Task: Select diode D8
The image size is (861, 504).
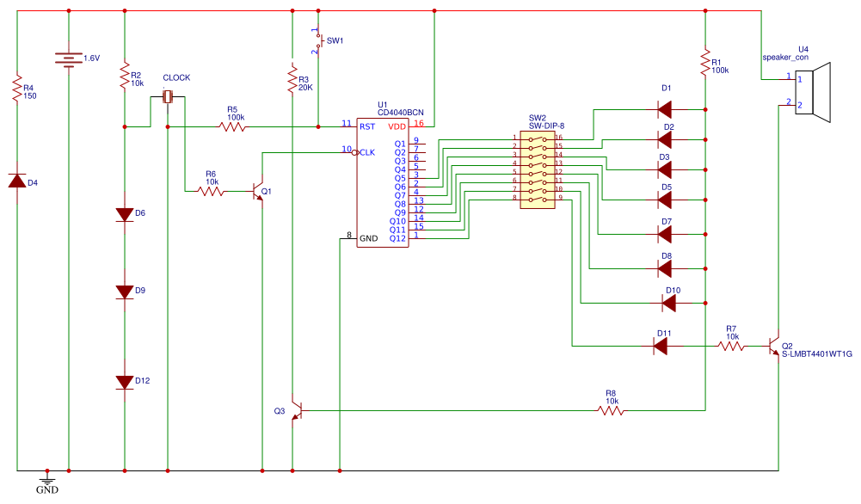Action: pos(665,268)
